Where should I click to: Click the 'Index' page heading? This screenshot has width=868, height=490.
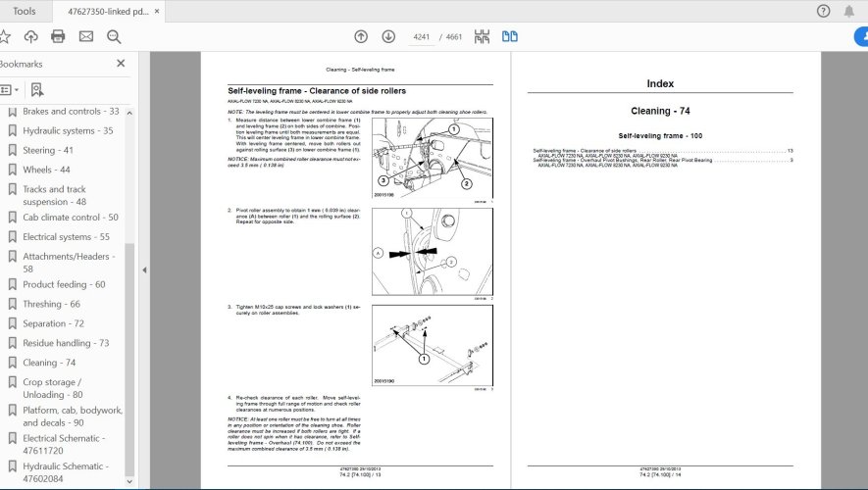point(660,83)
